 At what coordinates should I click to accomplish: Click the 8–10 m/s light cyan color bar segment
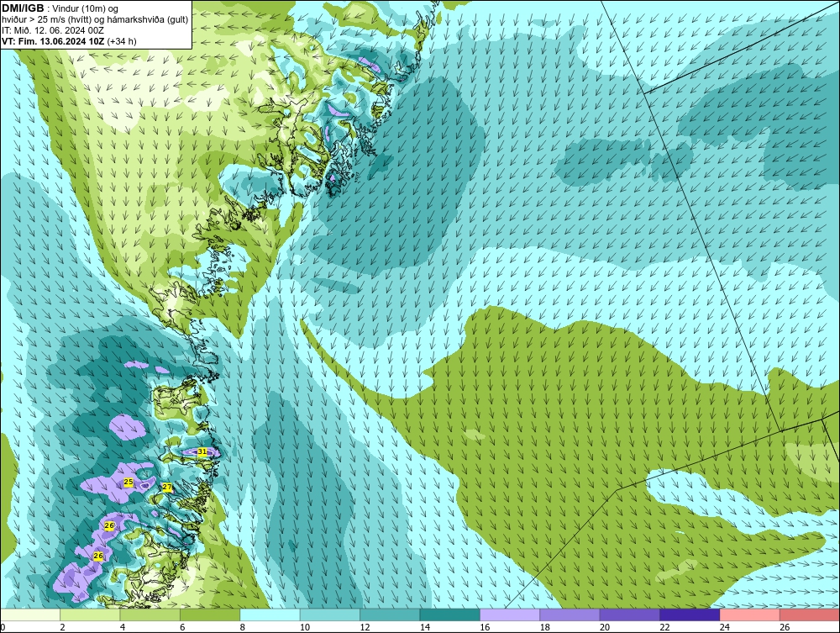(x=270, y=615)
